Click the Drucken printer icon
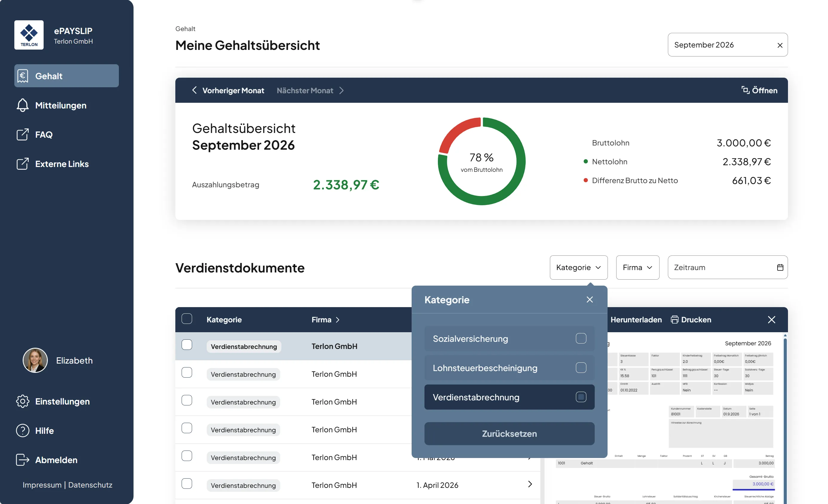The height and width of the screenshot is (504, 828). [x=674, y=320]
